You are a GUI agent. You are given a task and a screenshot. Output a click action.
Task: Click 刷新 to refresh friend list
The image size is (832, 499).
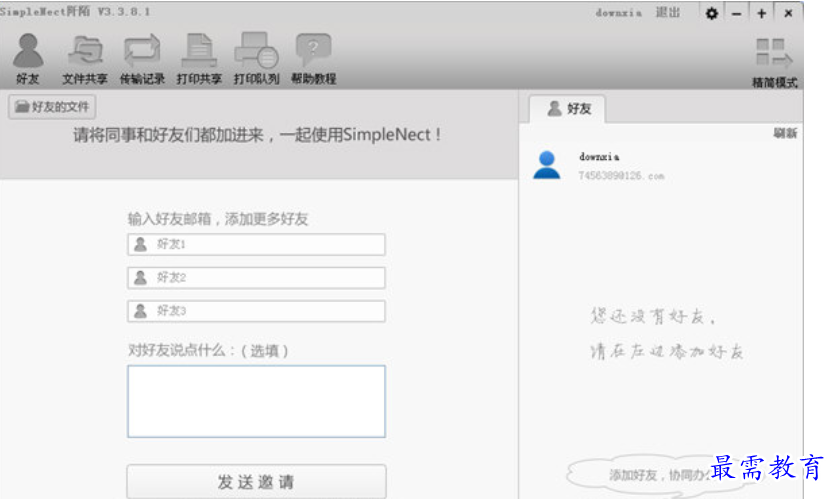coord(785,133)
